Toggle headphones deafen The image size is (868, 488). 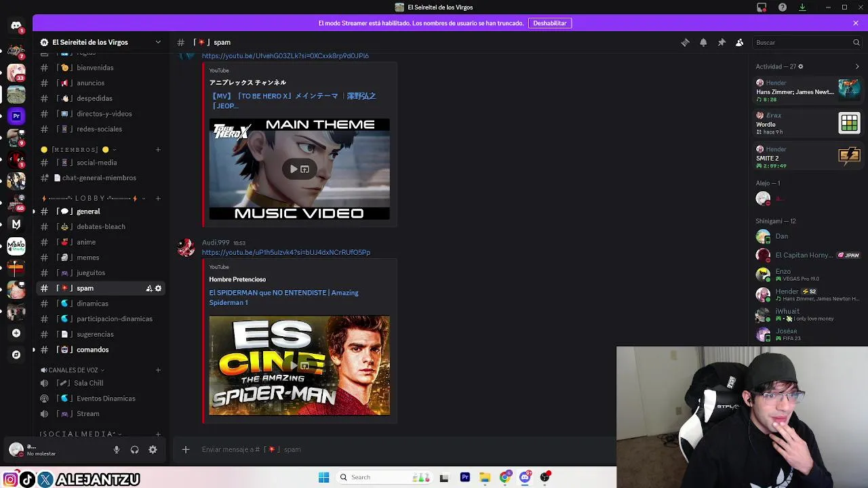134,449
